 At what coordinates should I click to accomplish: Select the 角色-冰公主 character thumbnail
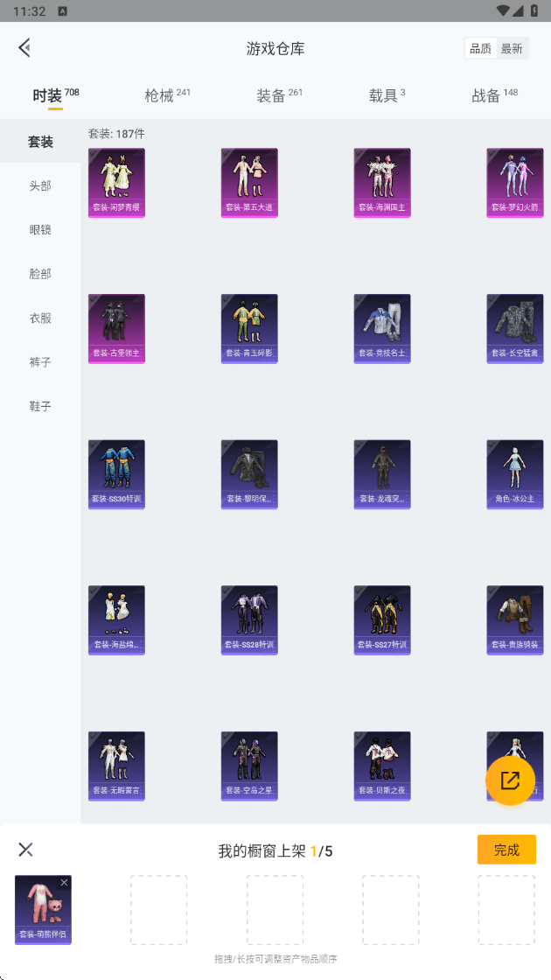pyautogui.click(x=515, y=474)
